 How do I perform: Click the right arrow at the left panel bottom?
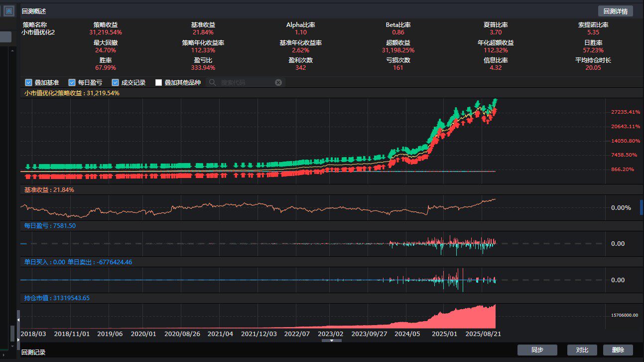pyautogui.click(x=3, y=354)
